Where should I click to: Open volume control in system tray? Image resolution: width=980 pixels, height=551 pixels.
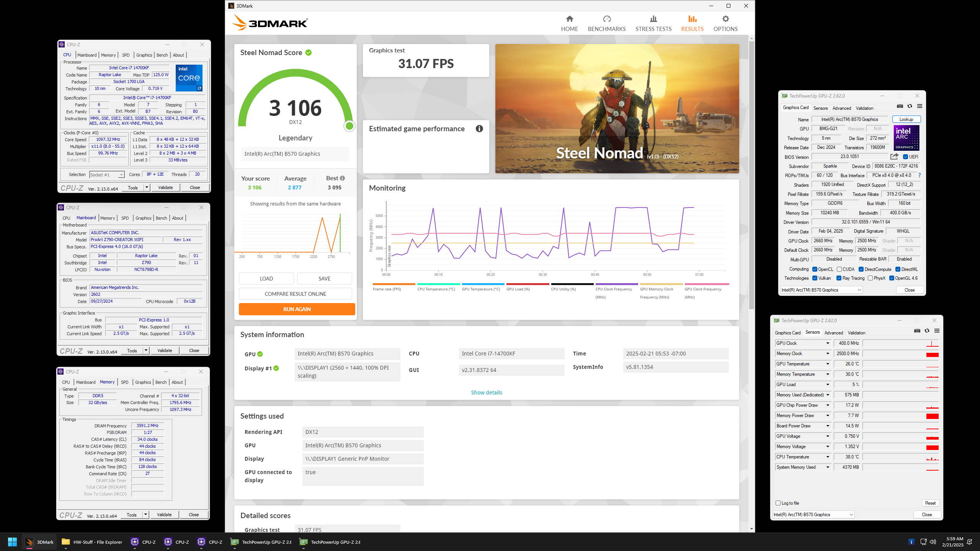point(933,542)
